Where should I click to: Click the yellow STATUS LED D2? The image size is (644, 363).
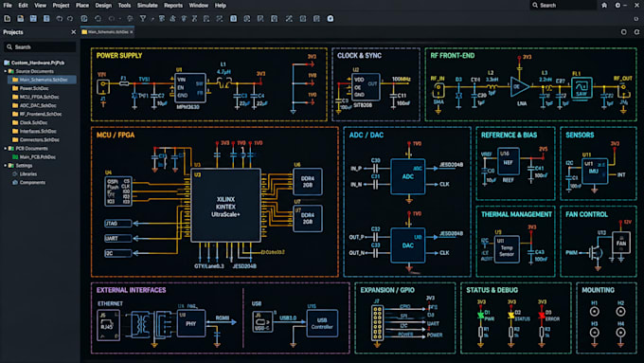tap(510, 316)
